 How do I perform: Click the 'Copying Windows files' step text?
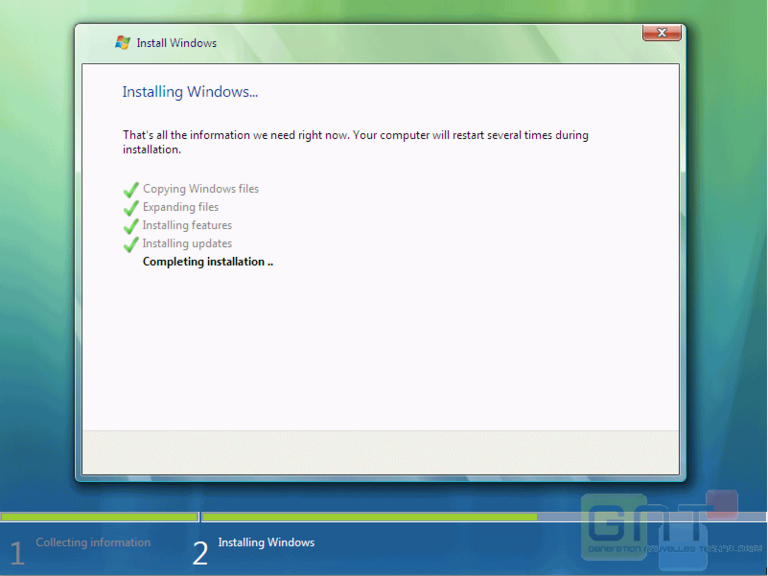201,189
